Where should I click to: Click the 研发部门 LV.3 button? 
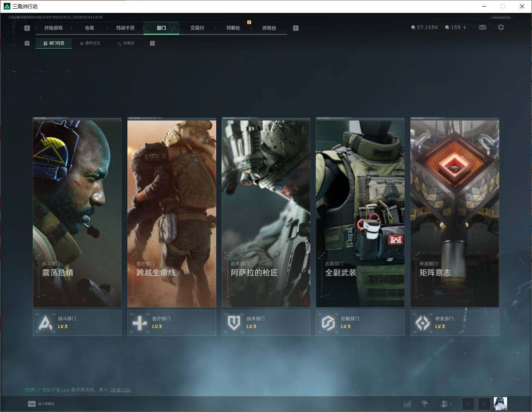(455, 323)
